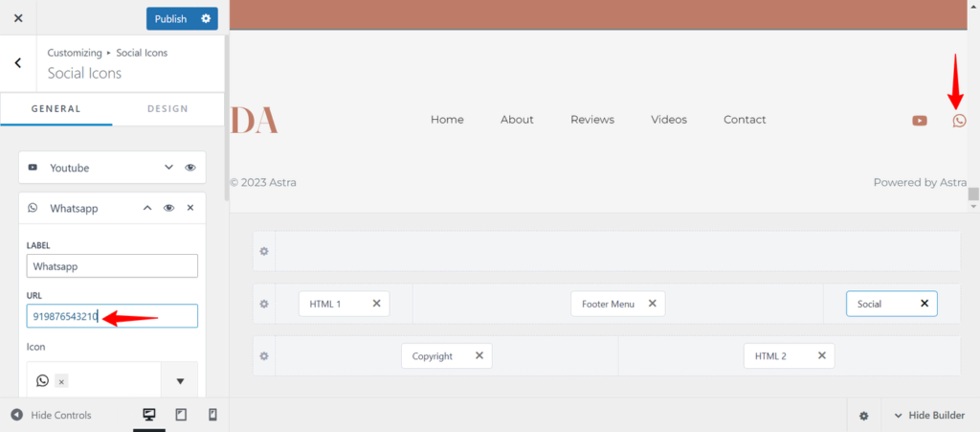
Task: Click the Hide Builder button
Action: (x=931, y=416)
